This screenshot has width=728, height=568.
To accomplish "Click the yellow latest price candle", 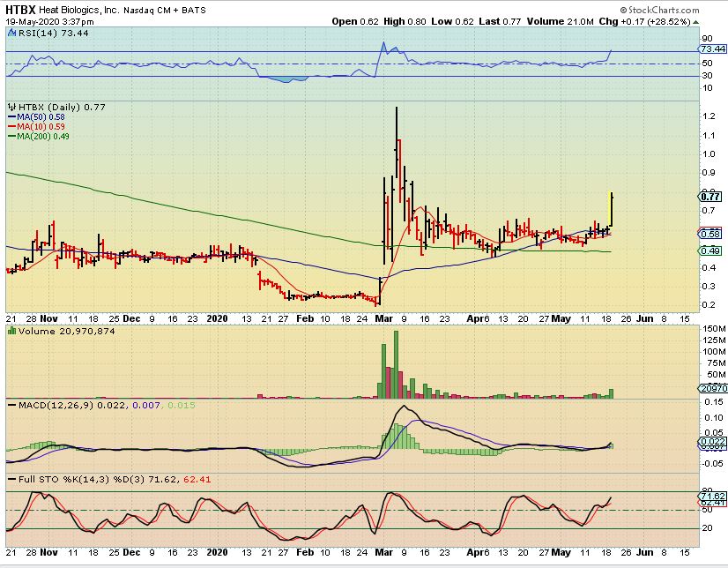I will click(612, 210).
